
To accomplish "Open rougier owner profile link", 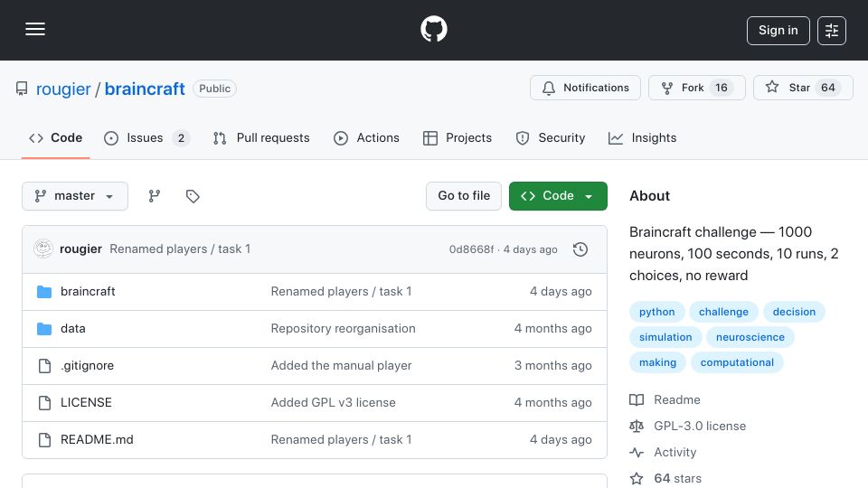I will (x=63, y=89).
